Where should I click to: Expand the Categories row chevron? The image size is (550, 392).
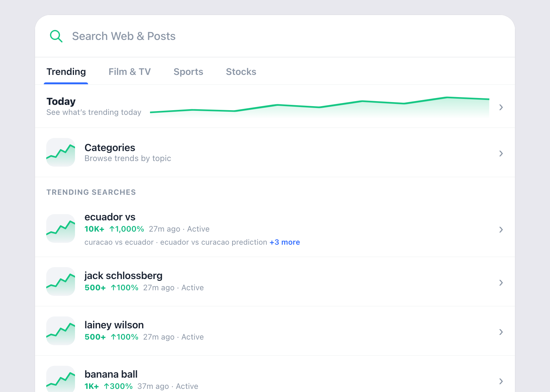click(x=501, y=154)
